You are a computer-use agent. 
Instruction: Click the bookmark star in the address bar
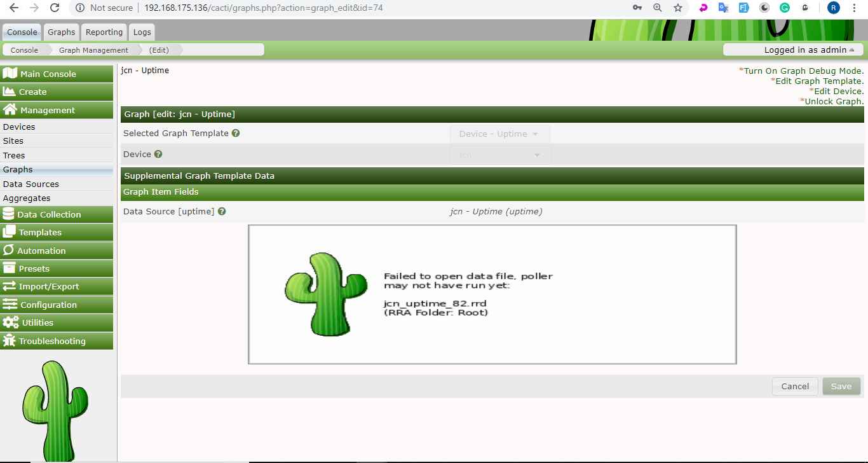pos(678,9)
